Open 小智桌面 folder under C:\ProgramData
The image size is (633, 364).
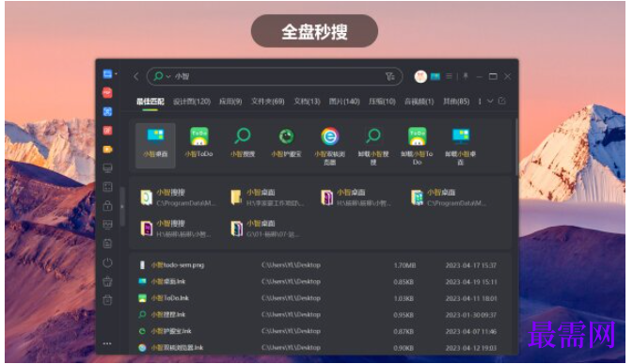click(449, 198)
